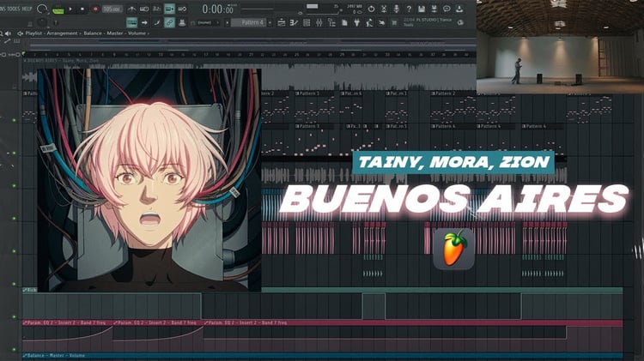Mute the track containing the Kick clip
The width and height of the screenshot is (644, 361).
14,316
